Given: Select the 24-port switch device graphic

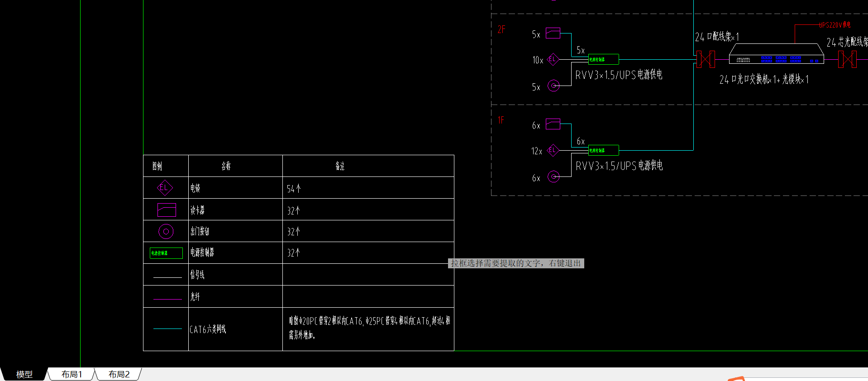Looking at the screenshot, I should coord(777,54).
